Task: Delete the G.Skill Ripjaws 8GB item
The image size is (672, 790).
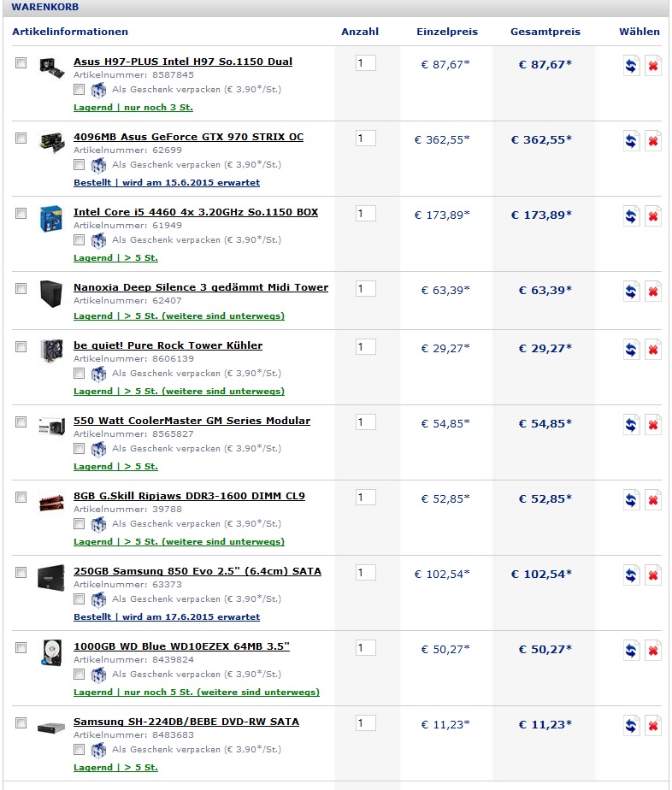Action: click(652, 499)
